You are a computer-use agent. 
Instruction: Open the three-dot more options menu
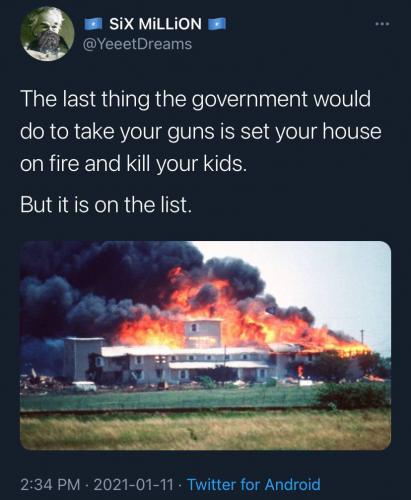tap(382, 24)
